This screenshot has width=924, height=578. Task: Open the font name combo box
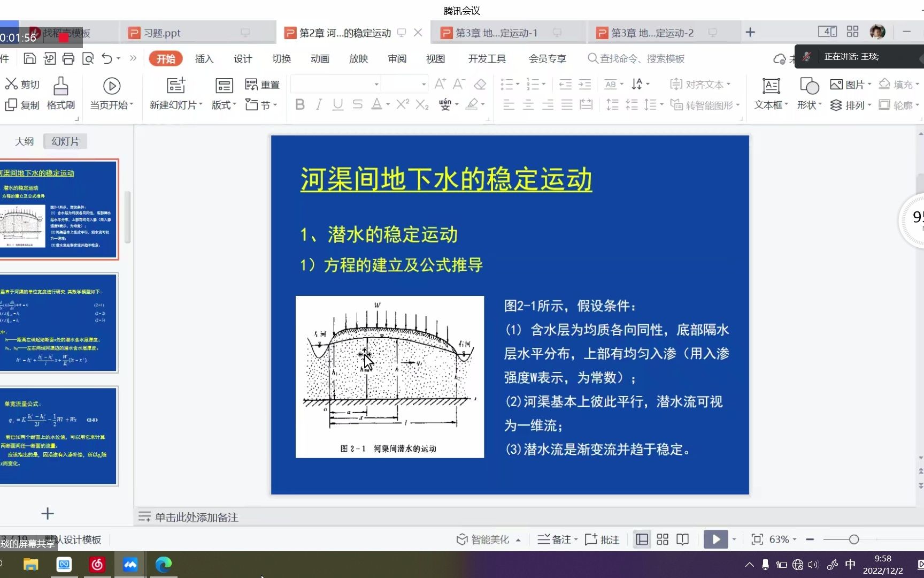pyautogui.click(x=336, y=84)
